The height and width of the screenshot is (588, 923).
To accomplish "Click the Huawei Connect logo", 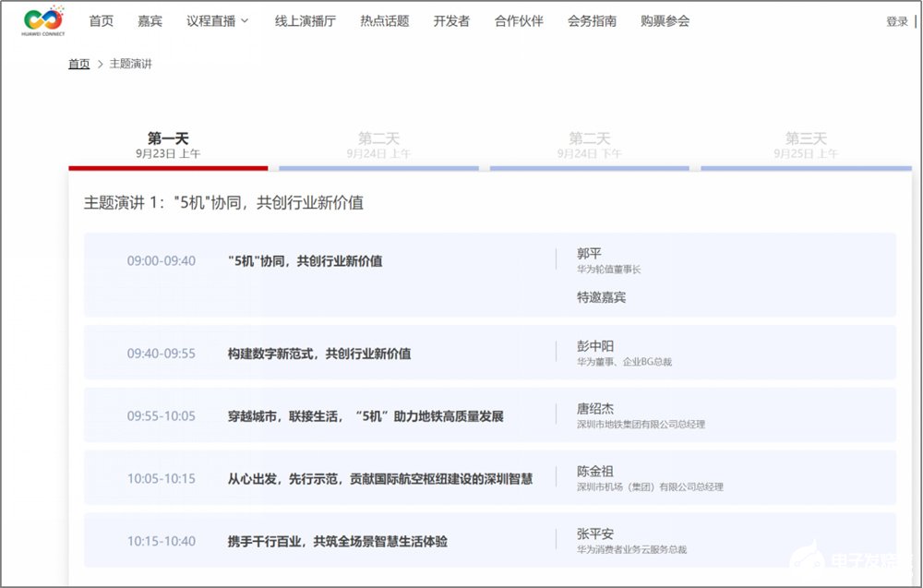I will pos(39,21).
